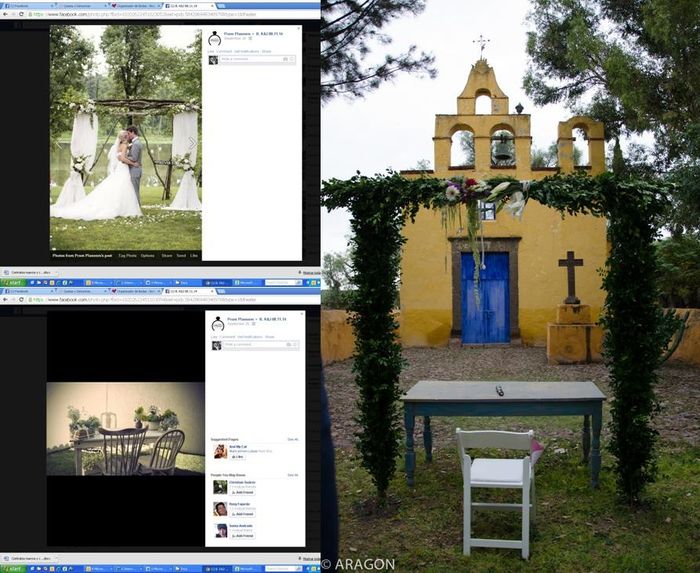The width and height of the screenshot is (700, 573).
Task: Click the back arrow in the upper browser
Action: [x=5, y=14]
